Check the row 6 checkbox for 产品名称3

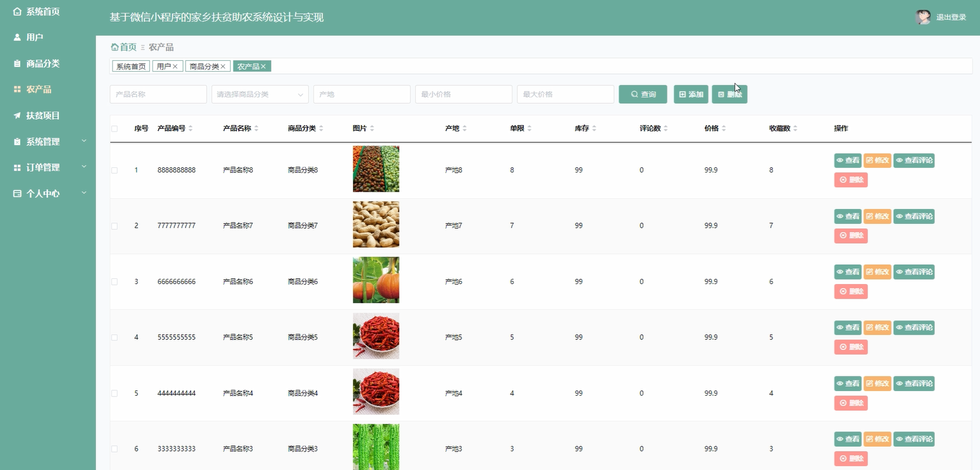(115, 449)
